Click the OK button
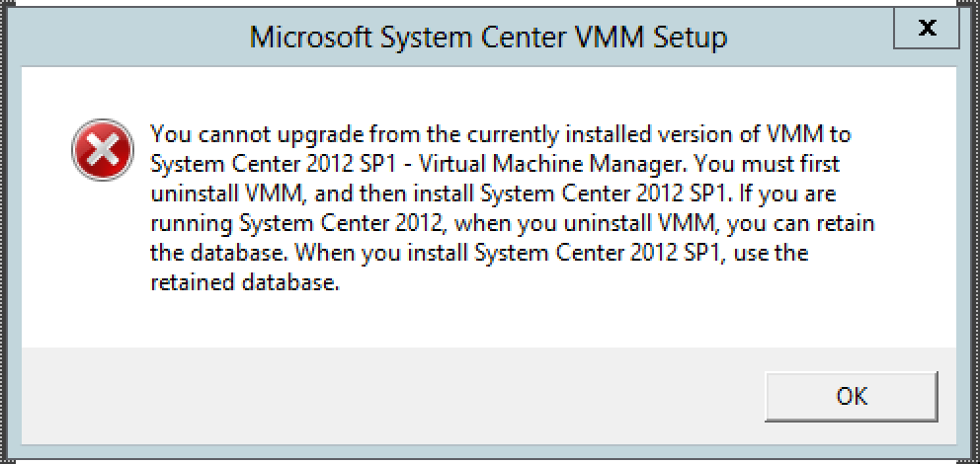Screen dimensions: 980x464 click(x=852, y=396)
